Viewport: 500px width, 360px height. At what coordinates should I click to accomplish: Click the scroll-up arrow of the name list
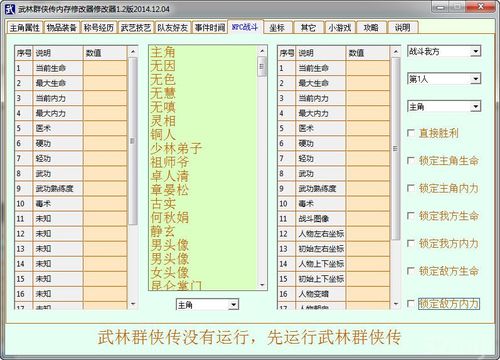pyautogui.click(x=262, y=51)
